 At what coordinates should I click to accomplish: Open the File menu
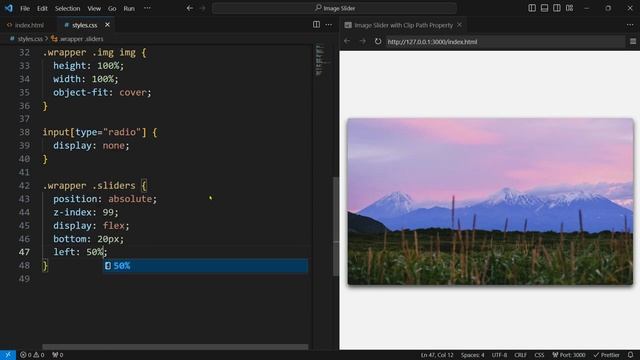tap(25, 8)
